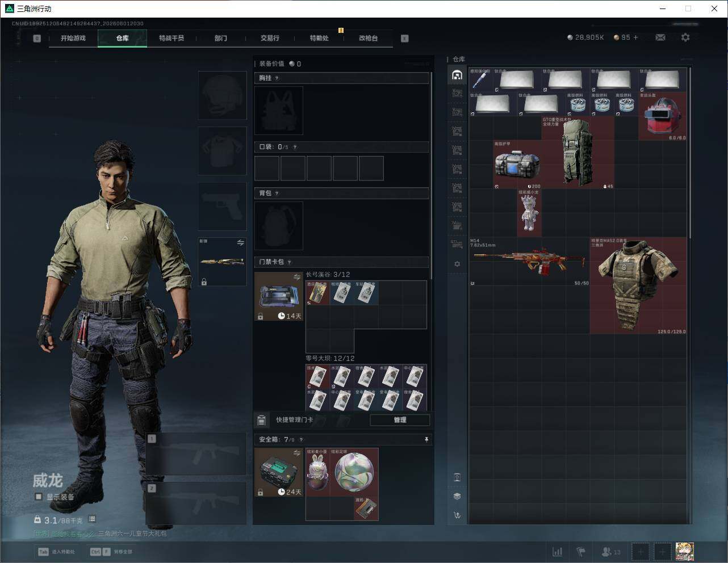This screenshot has width=728, height=563.
Task: Open the player avatar in bottom corner
Action: point(684,552)
